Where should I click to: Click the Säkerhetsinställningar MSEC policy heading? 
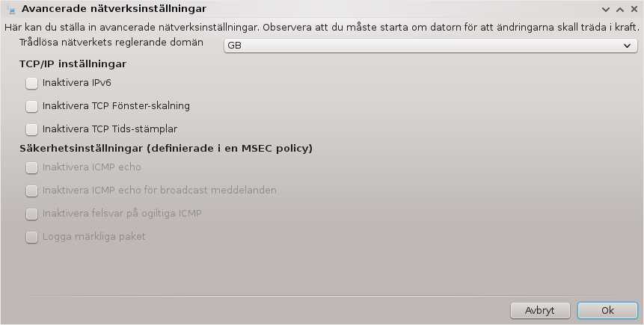pyautogui.click(x=166, y=148)
